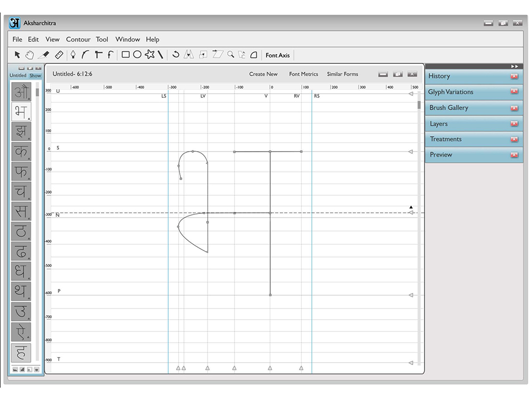
Task: Select the hand pan tool
Action: [30, 55]
